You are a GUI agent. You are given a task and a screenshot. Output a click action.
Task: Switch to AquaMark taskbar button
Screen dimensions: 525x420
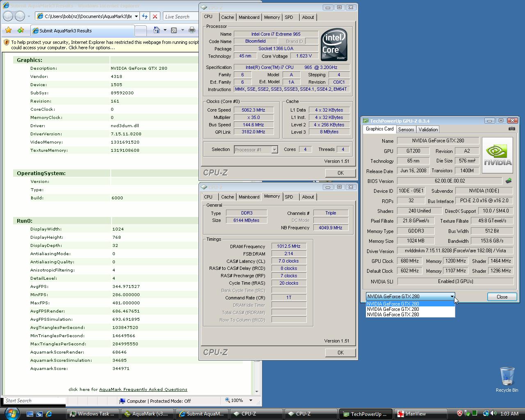click(147, 414)
